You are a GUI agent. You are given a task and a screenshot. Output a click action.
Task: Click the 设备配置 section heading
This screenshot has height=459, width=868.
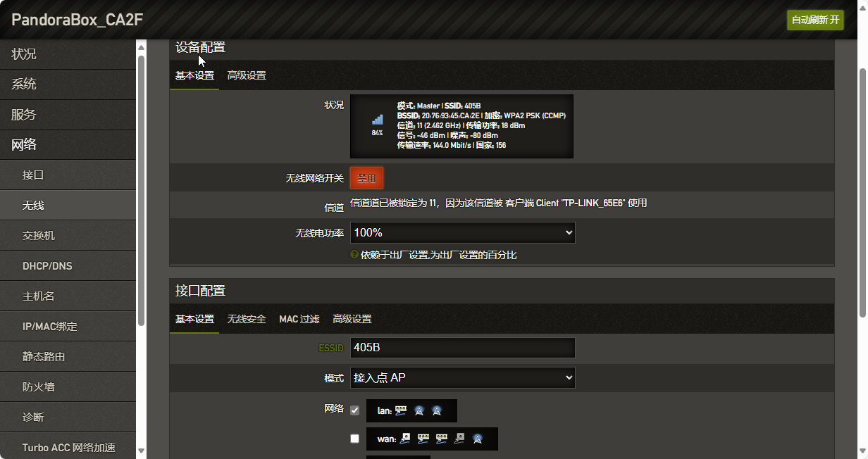click(200, 47)
